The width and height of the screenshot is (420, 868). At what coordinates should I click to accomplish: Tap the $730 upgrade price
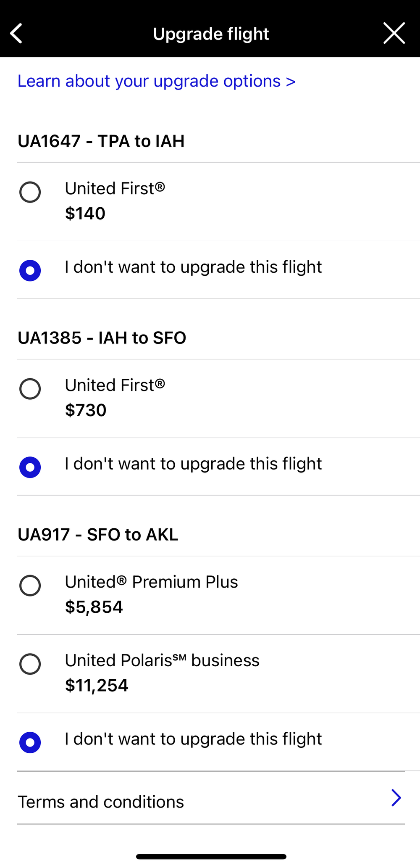pyautogui.click(x=86, y=410)
